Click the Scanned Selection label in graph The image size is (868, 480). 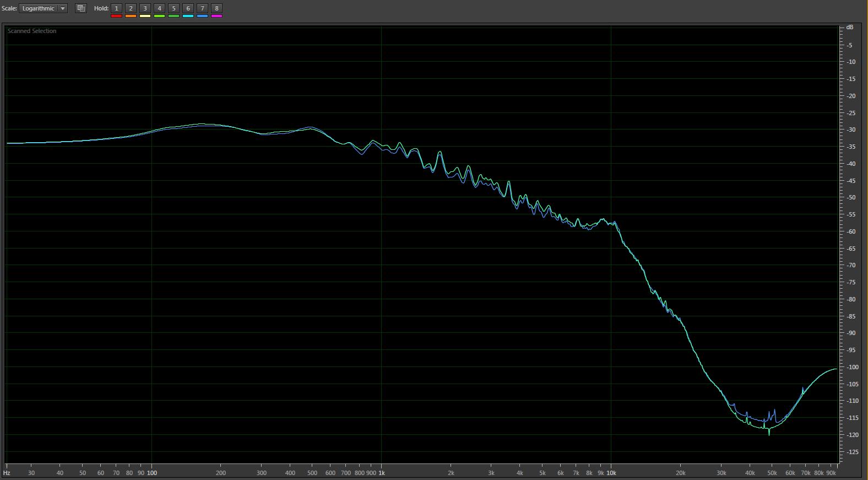[32, 31]
